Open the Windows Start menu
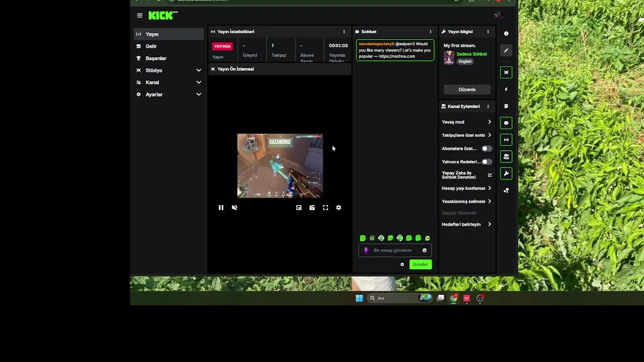The width and height of the screenshot is (644, 362). (x=359, y=298)
